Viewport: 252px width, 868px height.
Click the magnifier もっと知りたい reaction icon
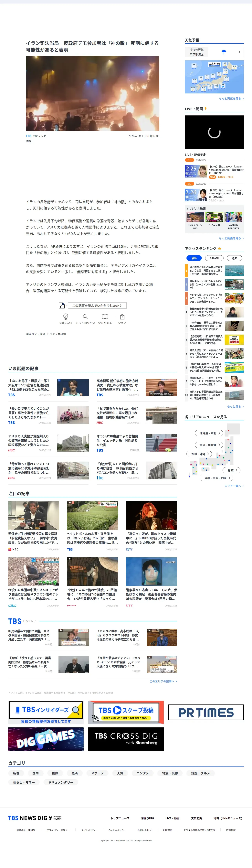85,316
